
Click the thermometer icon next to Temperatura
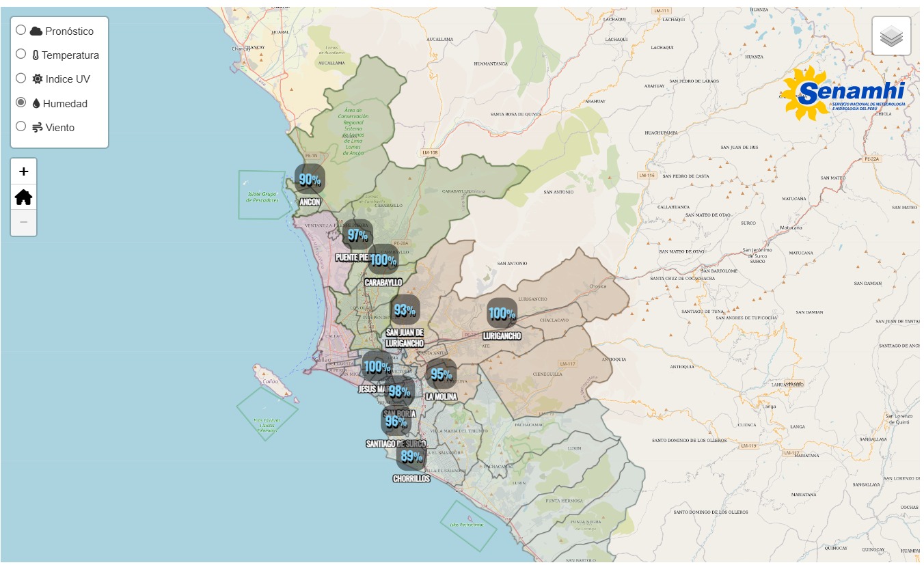click(x=36, y=55)
